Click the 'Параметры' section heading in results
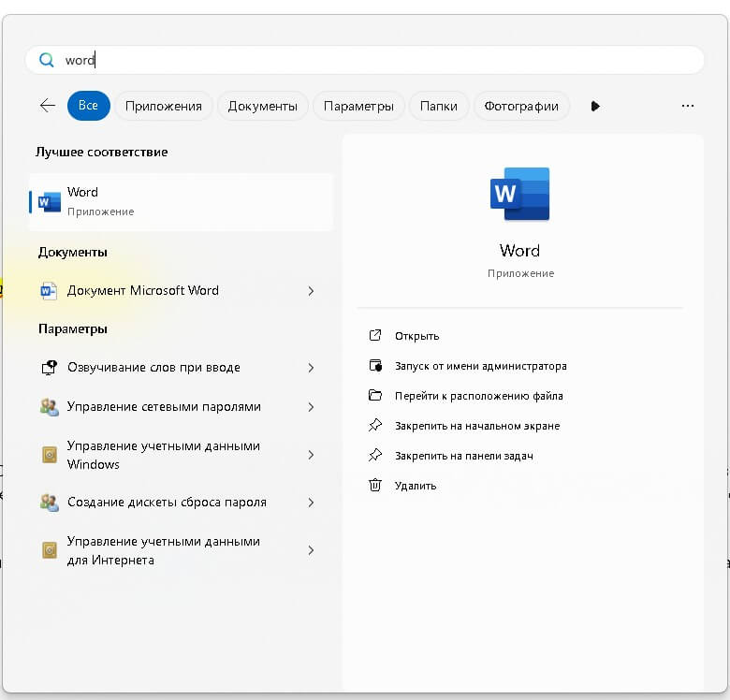Viewport: 730px width, 700px height. (x=73, y=329)
